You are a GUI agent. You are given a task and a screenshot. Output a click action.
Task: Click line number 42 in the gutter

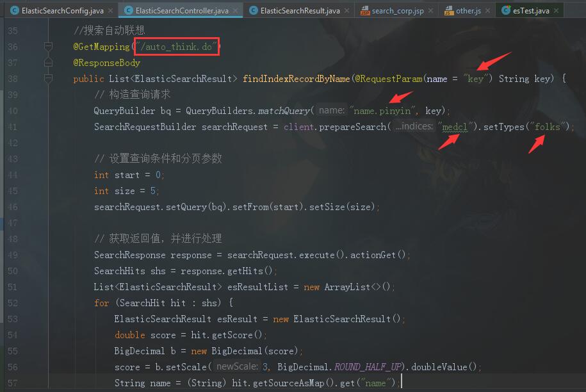tap(13, 143)
